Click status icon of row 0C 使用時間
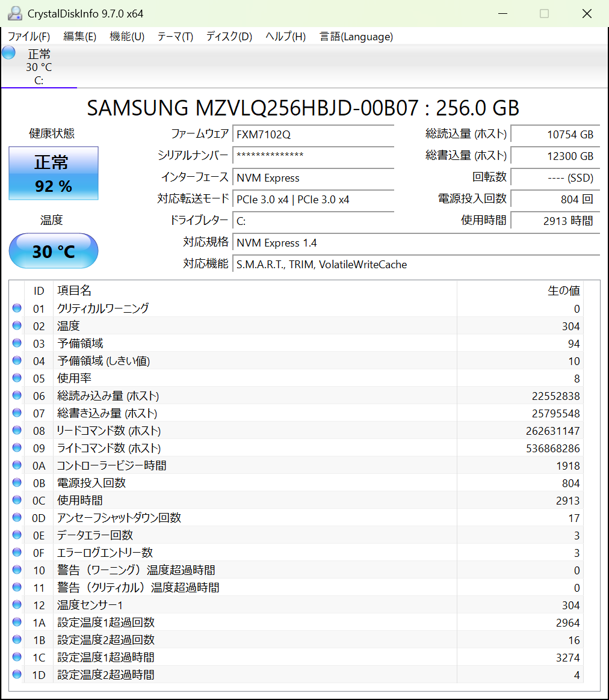Screen dimensions: 609x700 (x=17, y=500)
